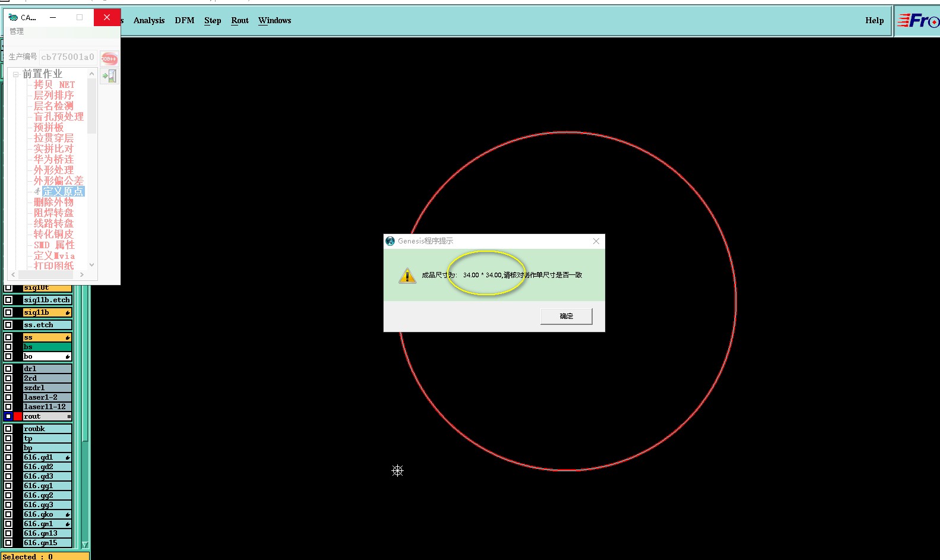
Task: Select the 删除外物 tree item
Action: 53,203
